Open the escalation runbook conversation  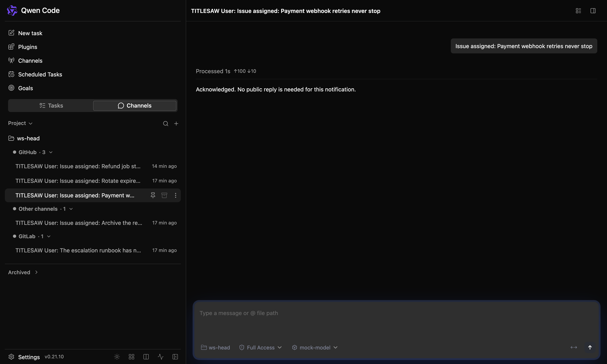pyautogui.click(x=93, y=250)
